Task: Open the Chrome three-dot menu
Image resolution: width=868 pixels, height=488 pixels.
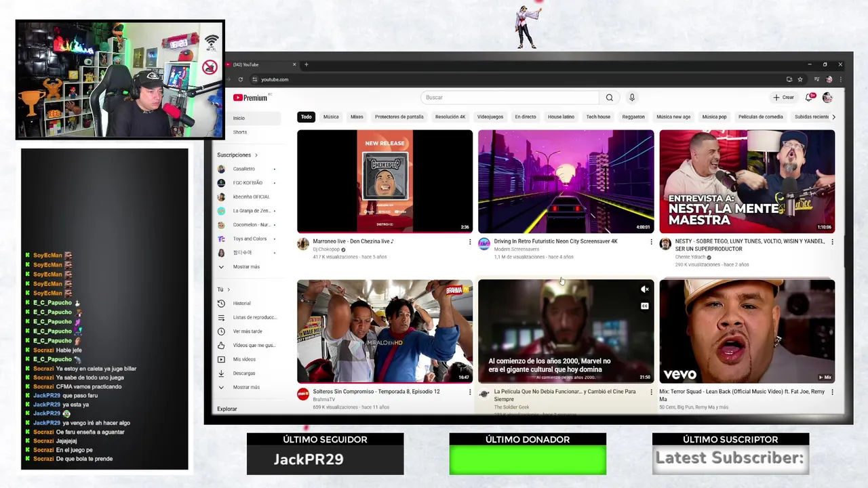Action: (840, 79)
